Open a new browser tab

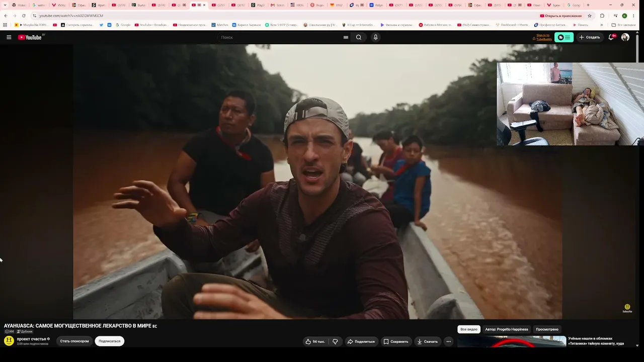coord(588,5)
